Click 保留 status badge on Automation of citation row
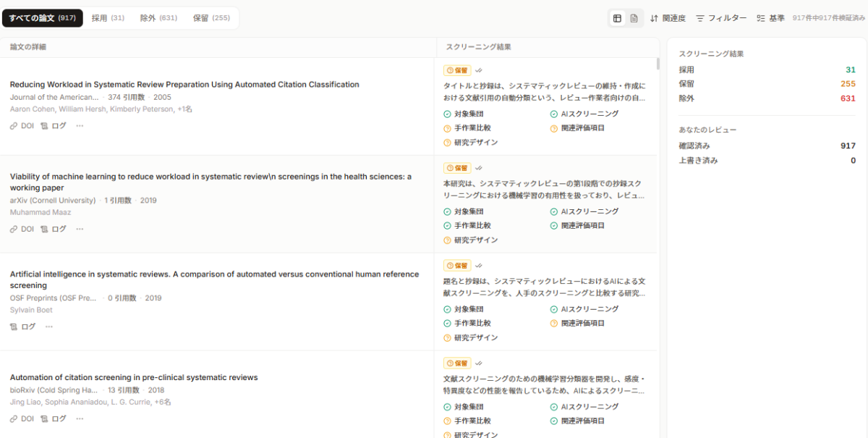Viewport: 868px width, 438px height. coord(457,363)
